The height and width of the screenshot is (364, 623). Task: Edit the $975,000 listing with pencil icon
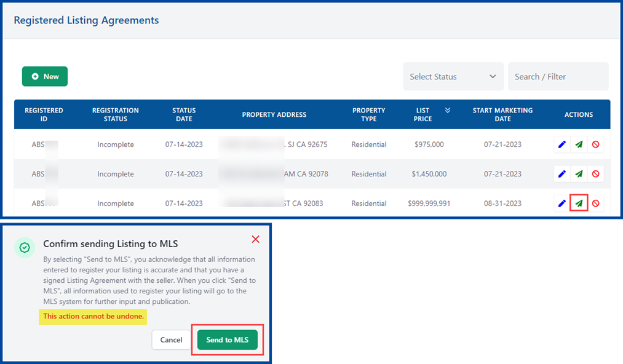[561, 144]
